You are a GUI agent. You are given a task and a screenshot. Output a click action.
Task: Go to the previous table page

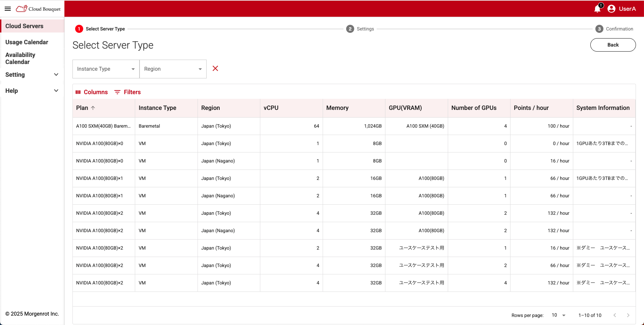tap(614, 315)
